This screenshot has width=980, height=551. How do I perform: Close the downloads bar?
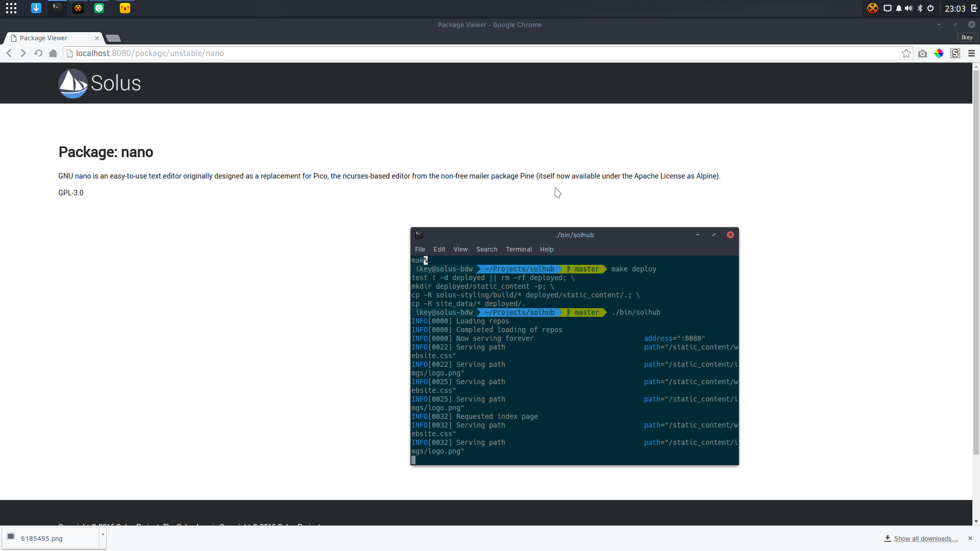[x=970, y=538]
